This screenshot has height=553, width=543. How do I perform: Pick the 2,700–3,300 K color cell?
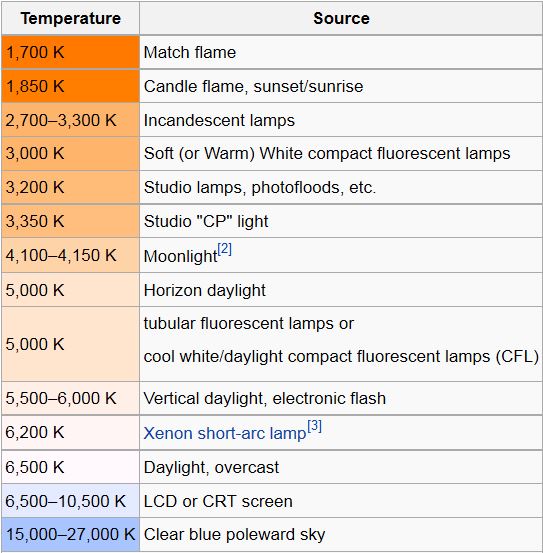tap(71, 120)
